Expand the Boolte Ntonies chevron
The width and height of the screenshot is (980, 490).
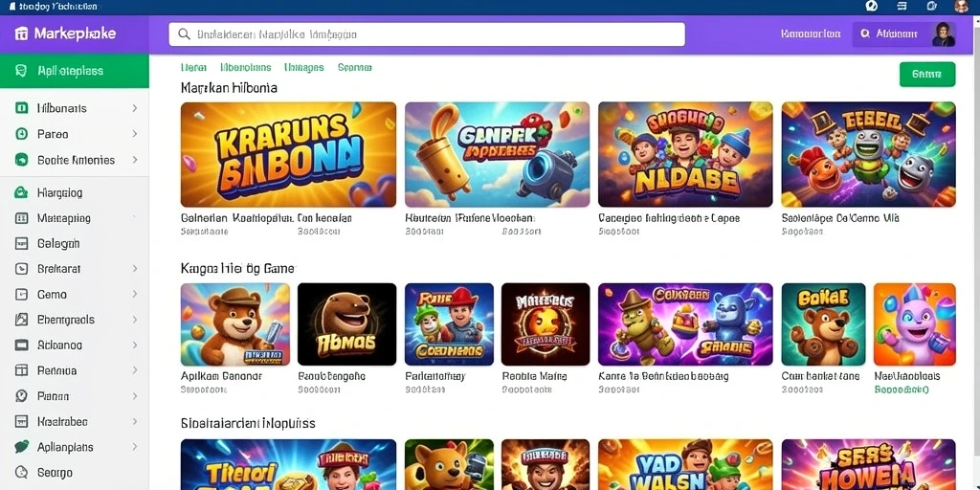(135, 160)
